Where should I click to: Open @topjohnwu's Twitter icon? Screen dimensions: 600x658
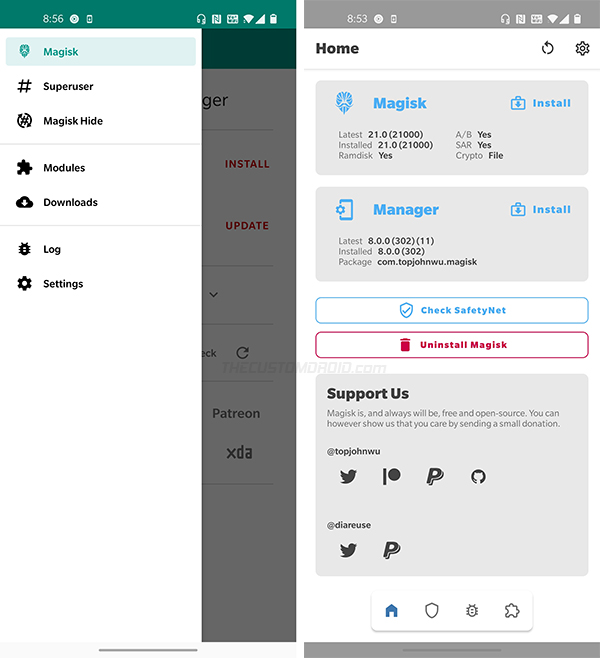348,477
